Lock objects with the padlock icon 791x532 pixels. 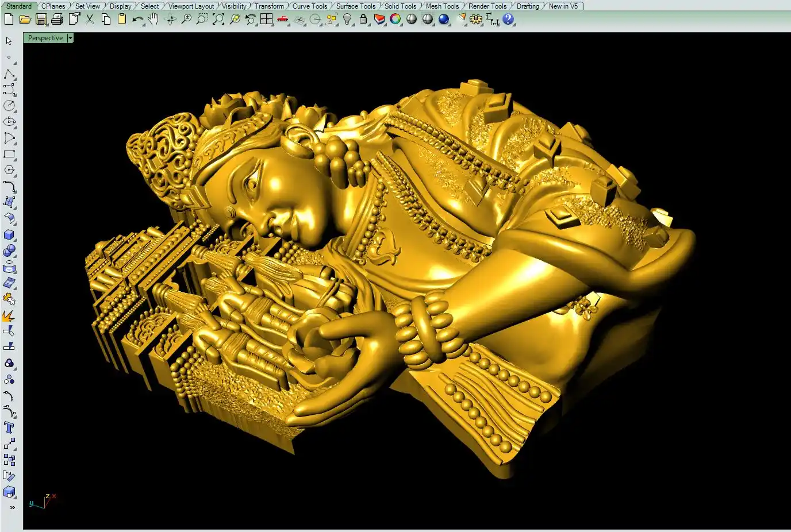[363, 19]
